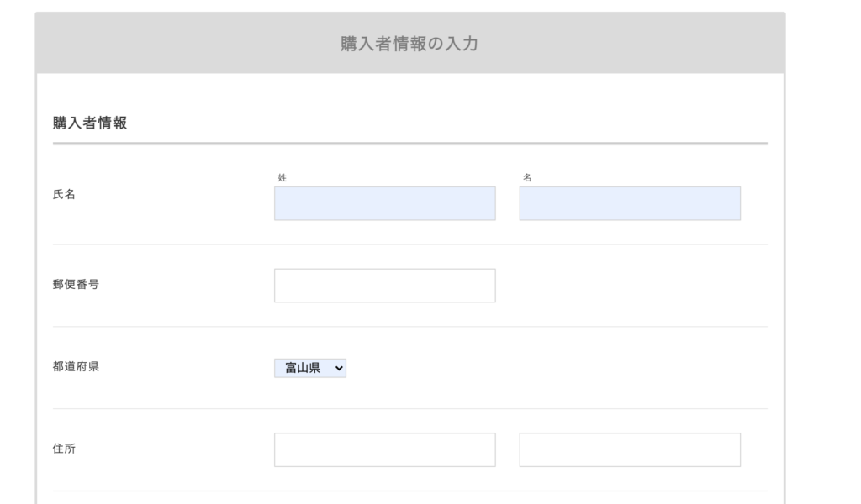861x504 pixels.
Task: Click the 姓 (surname) input field
Action: tap(384, 203)
